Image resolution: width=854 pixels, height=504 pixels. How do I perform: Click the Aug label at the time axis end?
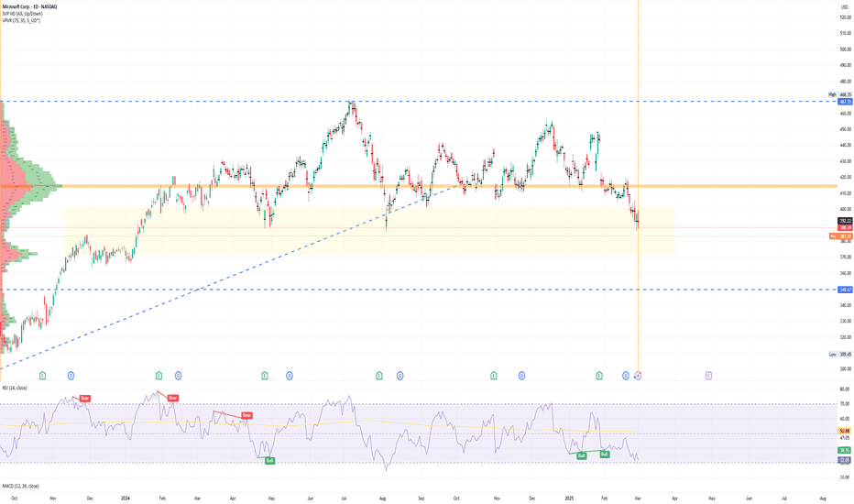(x=823, y=499)
